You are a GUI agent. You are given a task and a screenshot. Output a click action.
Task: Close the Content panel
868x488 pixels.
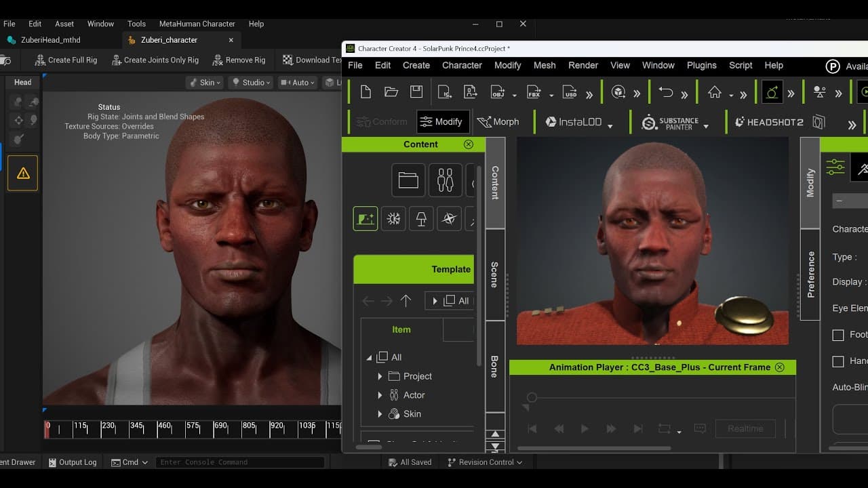coord(469,144)
